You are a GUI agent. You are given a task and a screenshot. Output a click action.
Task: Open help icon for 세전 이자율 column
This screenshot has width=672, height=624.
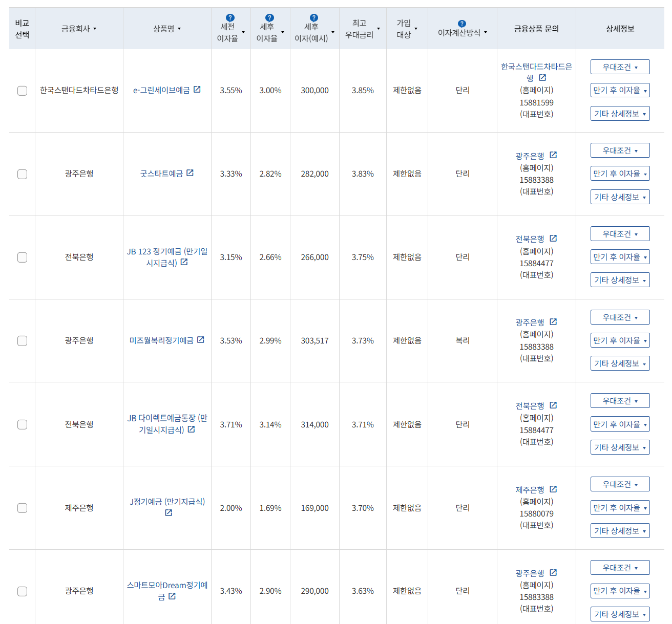pos(230,18)
